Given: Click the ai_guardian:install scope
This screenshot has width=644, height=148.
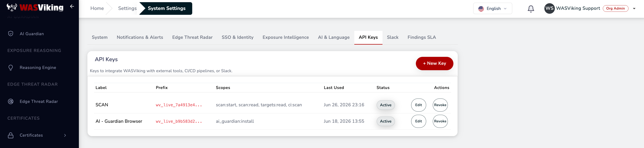Looking at the screenshot, I should point(235,121).
